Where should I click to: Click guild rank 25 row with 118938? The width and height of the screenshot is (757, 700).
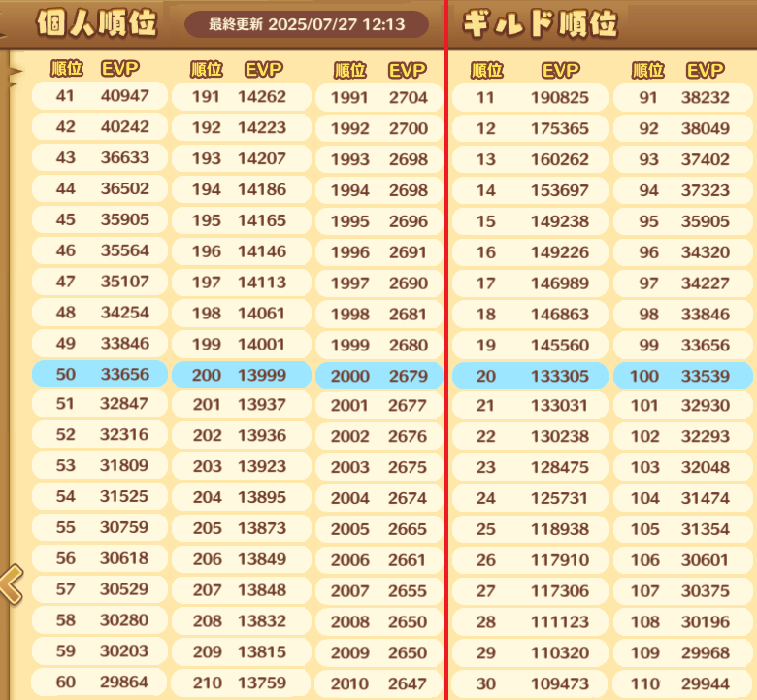[x=530, y=529]
